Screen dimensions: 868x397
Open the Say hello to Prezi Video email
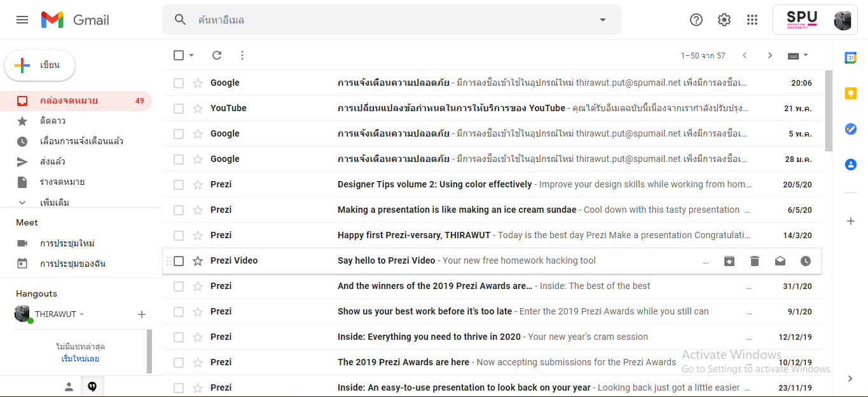point(492,261)
